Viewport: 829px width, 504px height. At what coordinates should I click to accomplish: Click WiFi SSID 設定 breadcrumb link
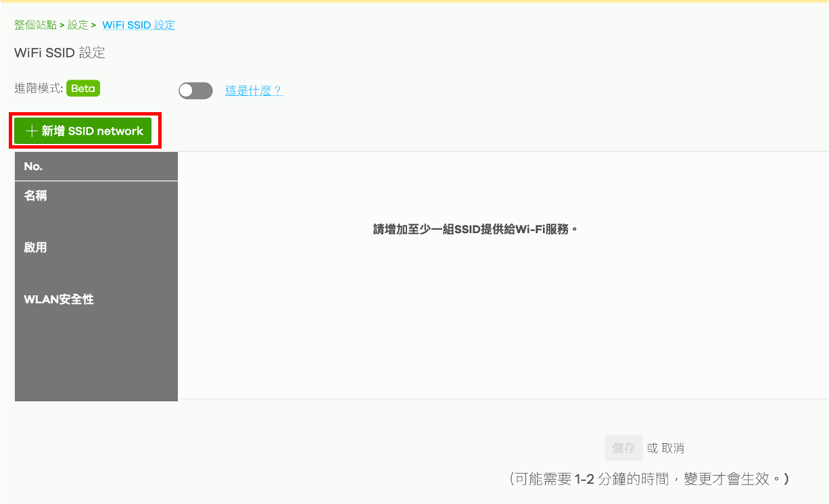click(139, 25)
